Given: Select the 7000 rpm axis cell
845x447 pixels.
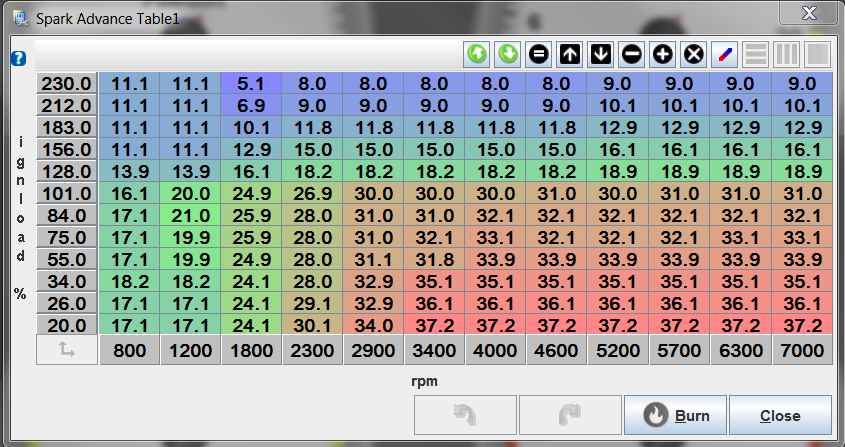Looking at the screenshot, I should pyautogui.click(x=802, y=350).
